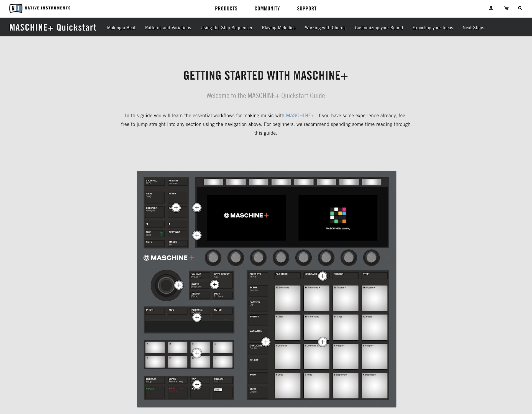This screenshot has height=414, width=532.
Task: Click the search magnifier icon
Action: click(x=520, y=8)
